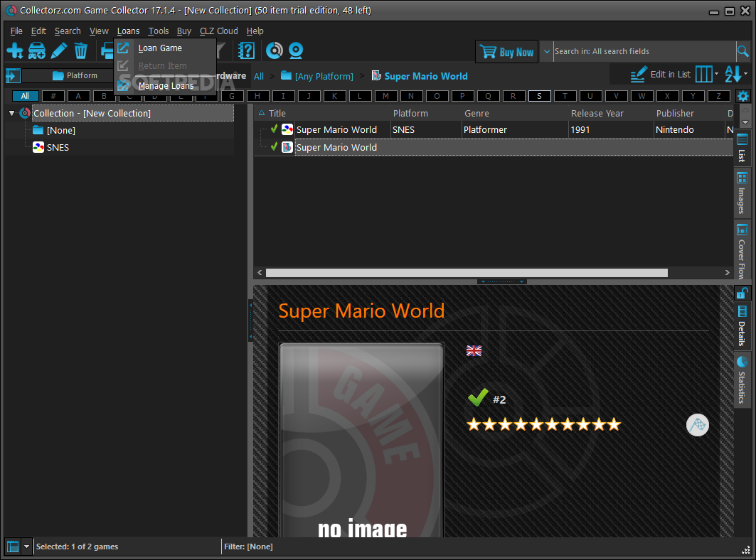Click the CLZ Cloud sync disc icon
The height and width of the screenshot is (560, 756).
click(275, 50)
